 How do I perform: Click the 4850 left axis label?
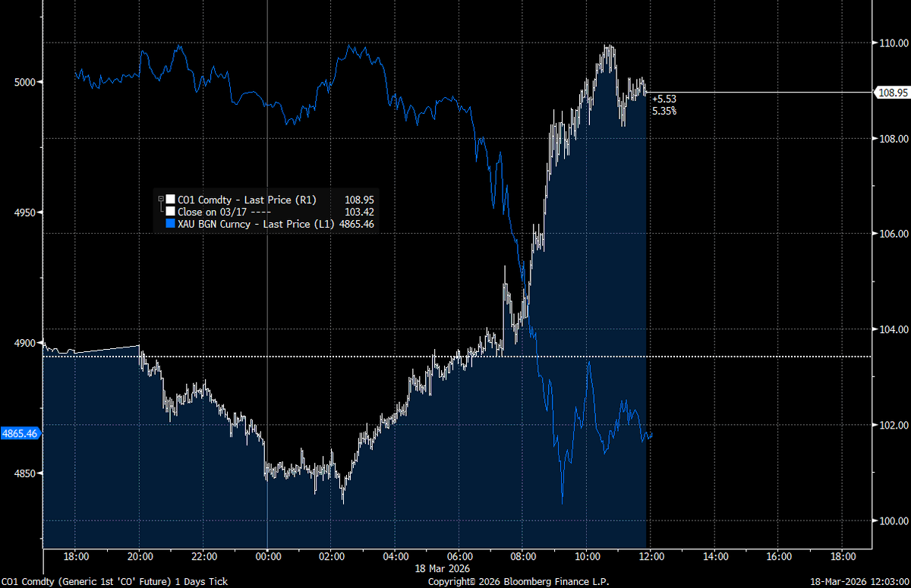tap(25, 474)
